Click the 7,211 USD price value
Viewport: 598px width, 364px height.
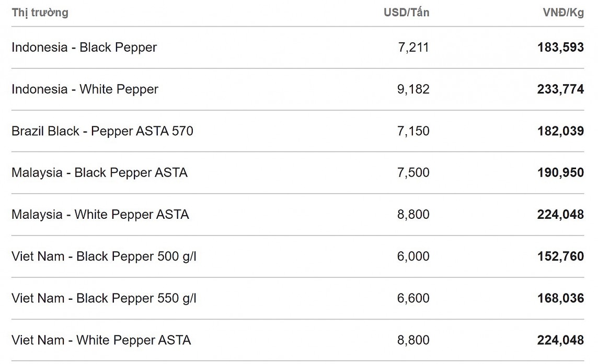pos(413,48)
